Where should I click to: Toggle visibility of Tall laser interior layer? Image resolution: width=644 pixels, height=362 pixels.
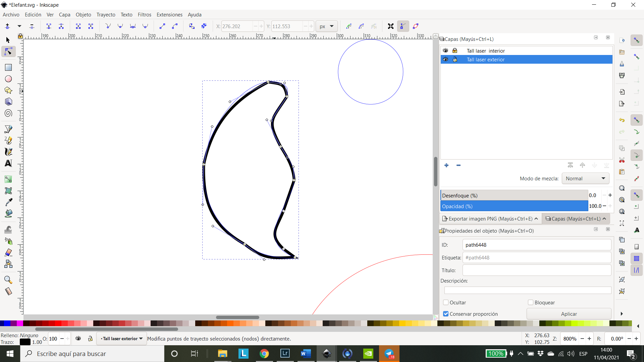[x=445, y=50]
